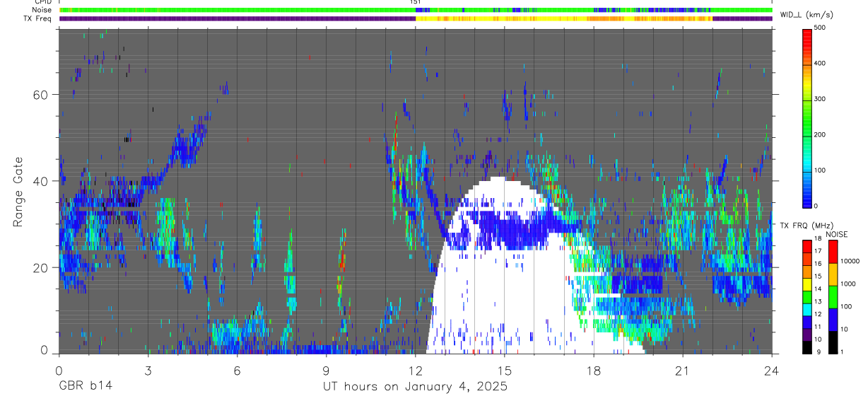Select the GBR b14 radar beam label
The image size is (868, 401).
click(85, 387)
